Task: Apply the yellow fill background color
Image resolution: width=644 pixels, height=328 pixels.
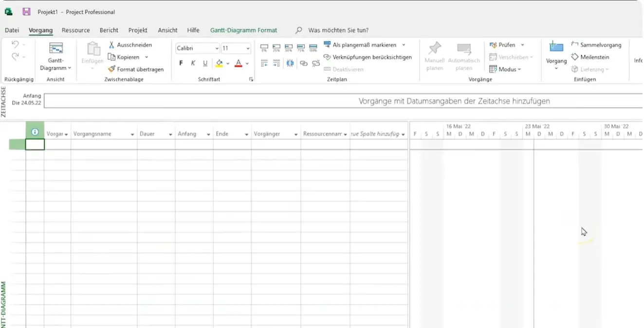Action: point(219,63)
